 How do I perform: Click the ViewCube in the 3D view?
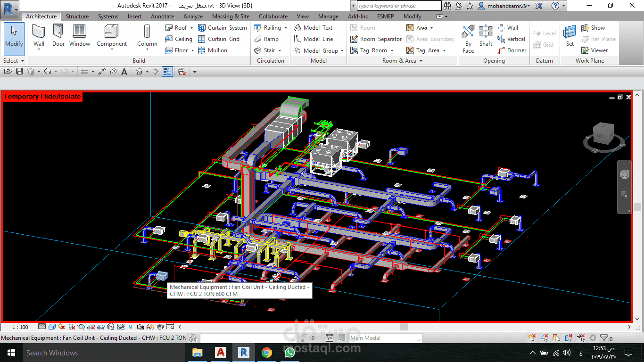click(603, 135)
